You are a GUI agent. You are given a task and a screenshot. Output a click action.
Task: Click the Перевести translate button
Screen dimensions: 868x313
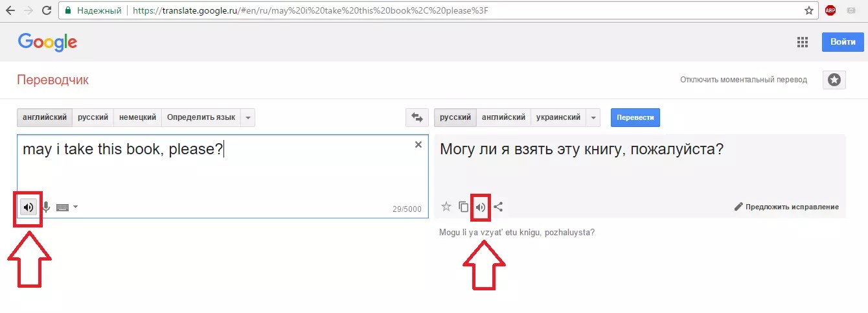point(635,117)
